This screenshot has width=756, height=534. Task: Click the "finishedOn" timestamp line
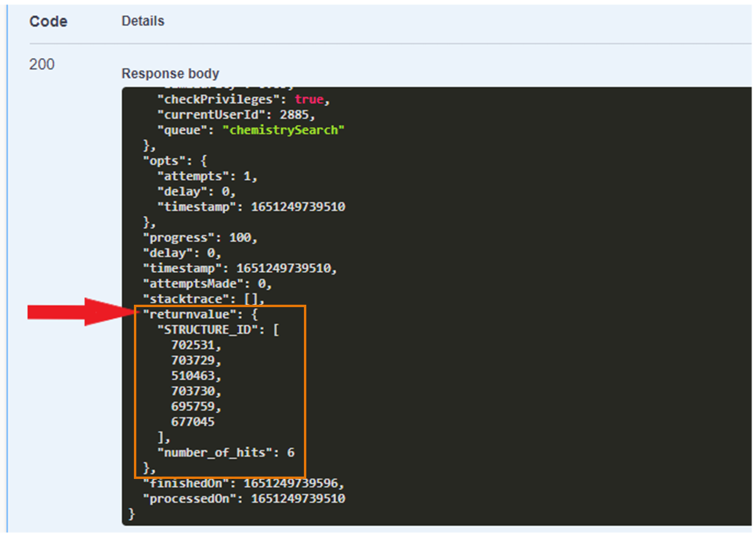244,483
